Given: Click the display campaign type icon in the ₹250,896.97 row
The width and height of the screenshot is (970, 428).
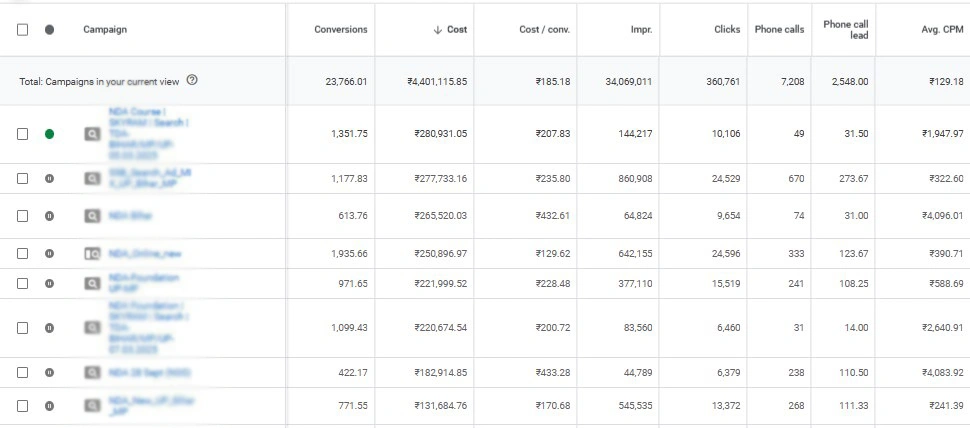Looking at the screenshot, I should point(92,254).
